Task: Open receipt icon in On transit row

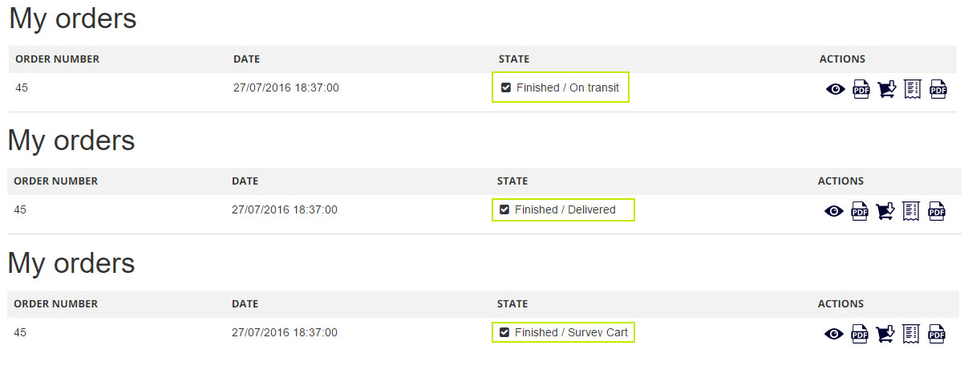Action: (912, 89)
